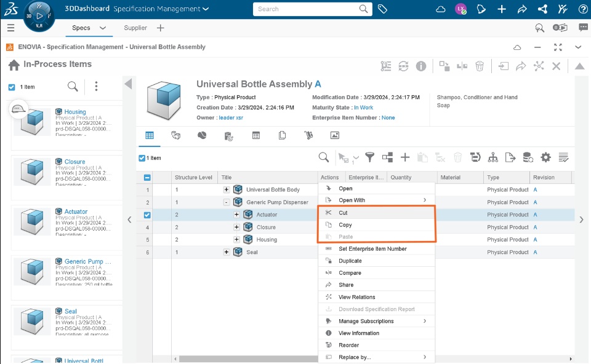The width and height of the screenshot is (591, 364).
Task: Collapse the Generic Pump Dispenser node
Action: coord(226,202)
